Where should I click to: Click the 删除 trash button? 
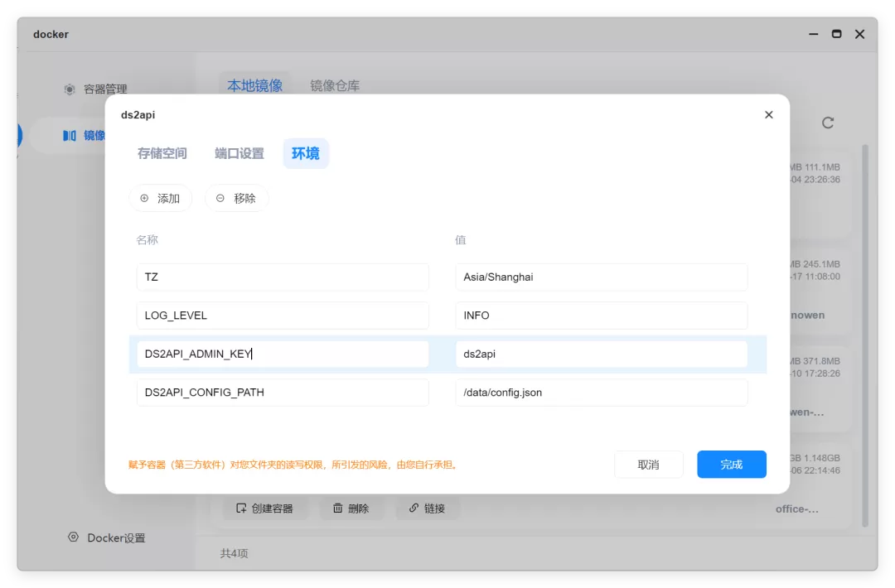point(351,508)
